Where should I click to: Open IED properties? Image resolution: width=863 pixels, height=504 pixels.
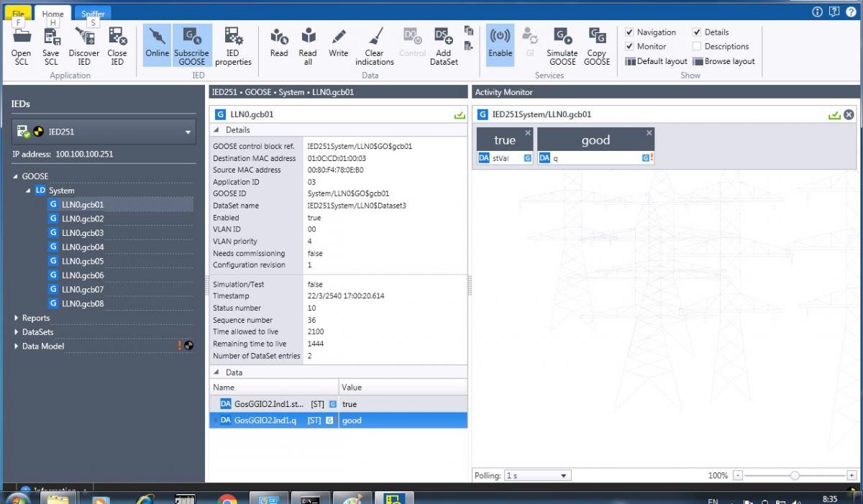click(233, 46)
